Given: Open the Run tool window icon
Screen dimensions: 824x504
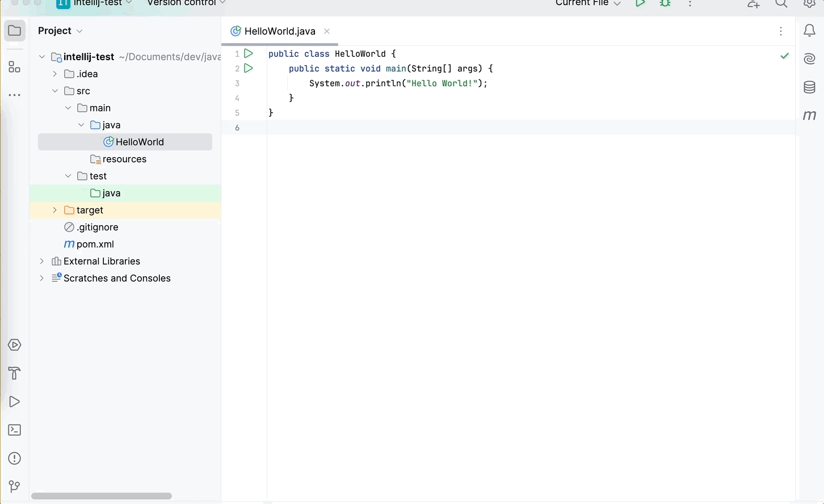Looking at the screenshot, I should pyautogui.click(x=15, y=402).
